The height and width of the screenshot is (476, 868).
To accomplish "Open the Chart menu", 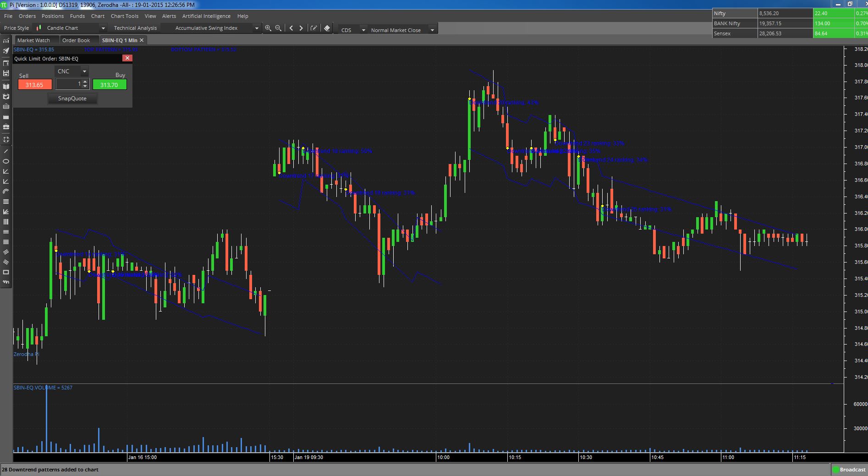I will click(98, 16).
